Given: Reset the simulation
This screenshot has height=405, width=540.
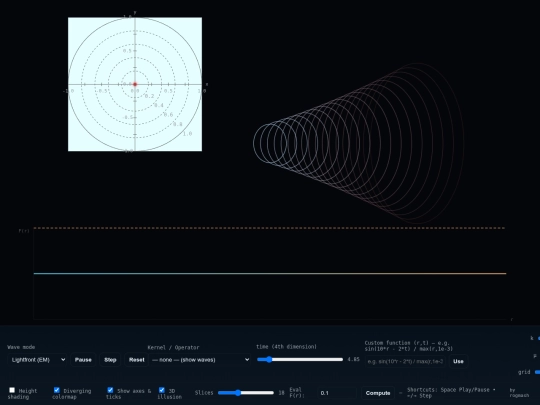Looking at the screenshot, I should [x=137, y=360].
